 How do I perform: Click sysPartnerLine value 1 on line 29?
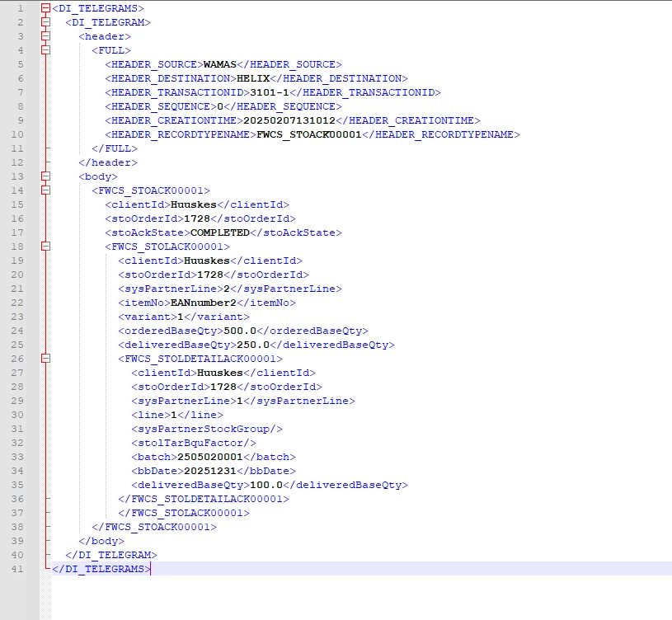[x=240, y=401]
